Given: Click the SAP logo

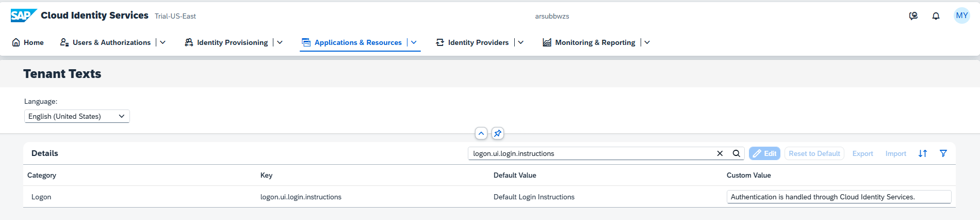Looking at the screenshot, I should click(x=23, y=15).
